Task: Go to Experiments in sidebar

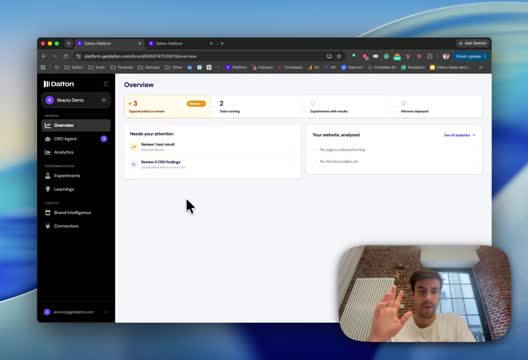Action: tap(76, 176)
